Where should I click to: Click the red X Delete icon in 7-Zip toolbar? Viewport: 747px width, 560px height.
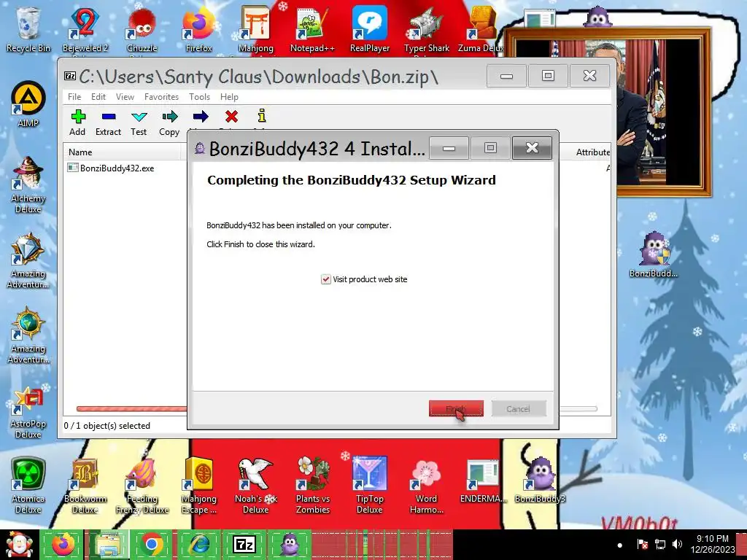click(x=231, y=117)
